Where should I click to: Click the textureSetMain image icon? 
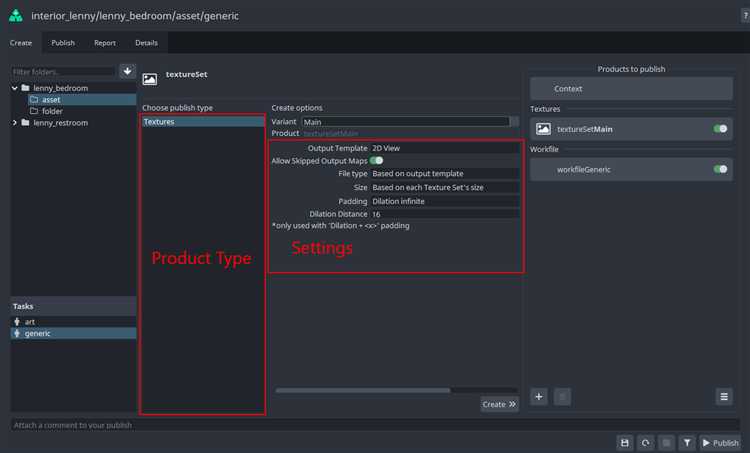click(543, 129)
